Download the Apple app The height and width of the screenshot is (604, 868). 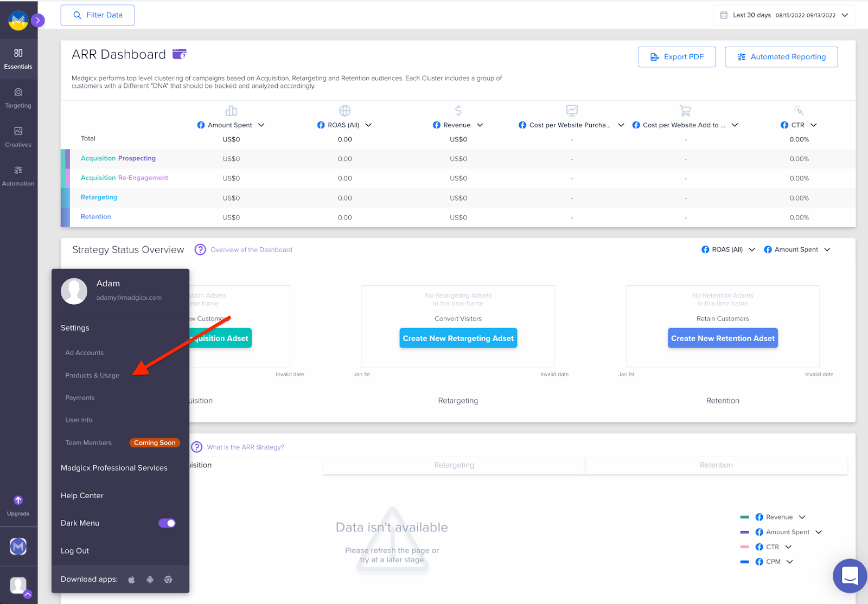[x=131, y=580]
